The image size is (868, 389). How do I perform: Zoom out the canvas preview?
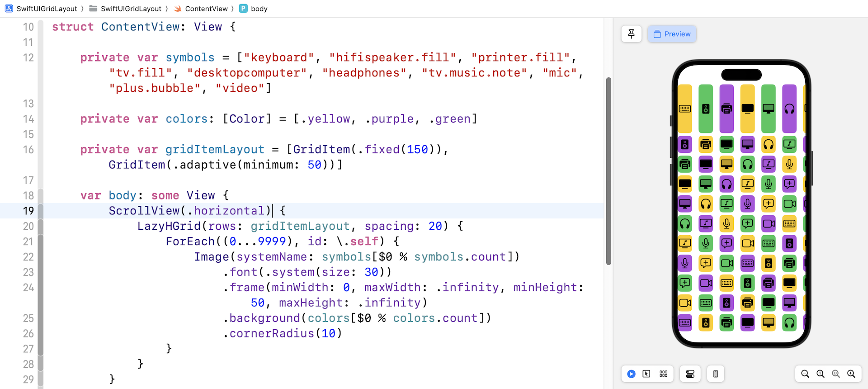[805, 374]
